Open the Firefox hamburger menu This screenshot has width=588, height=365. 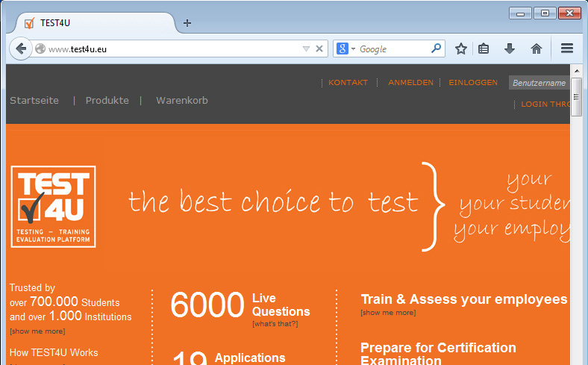click(x=567, y=49)
